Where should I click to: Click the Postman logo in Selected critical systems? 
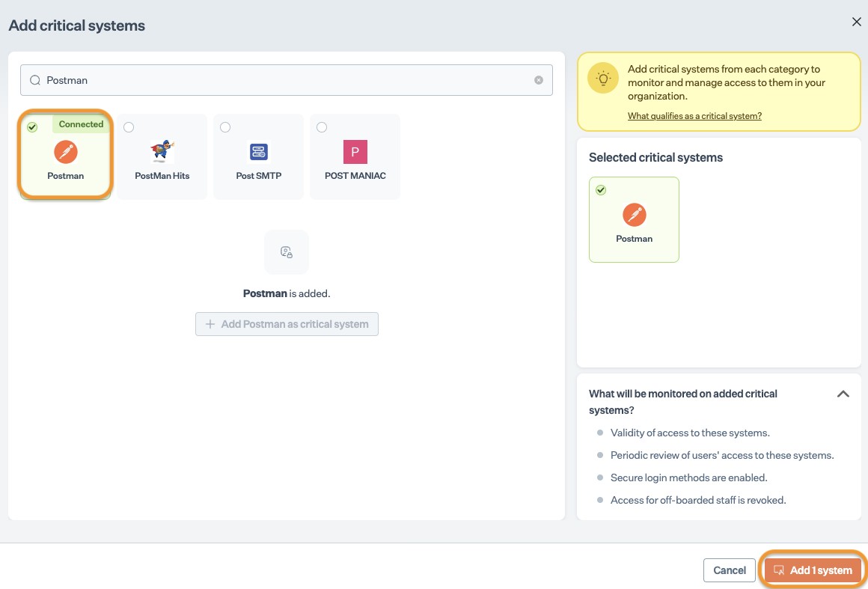(x=635, y=215)
